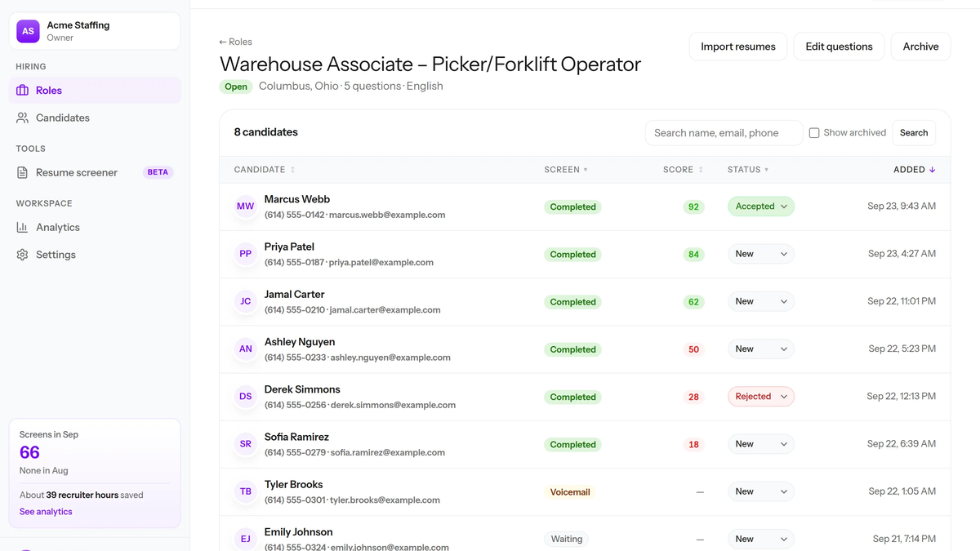980x551 pixels.
Task: Enable the Show archived checkbox
Action: tap(814, 133)
